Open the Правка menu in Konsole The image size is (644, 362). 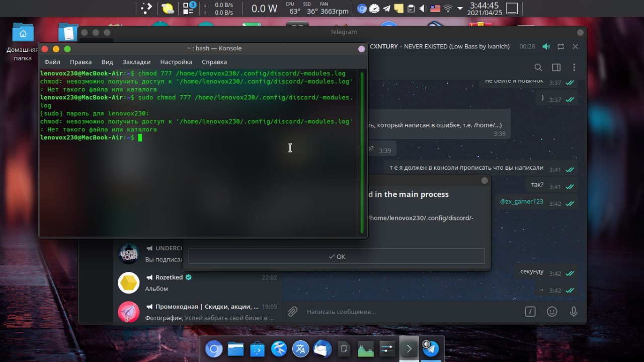click(80, 62)
